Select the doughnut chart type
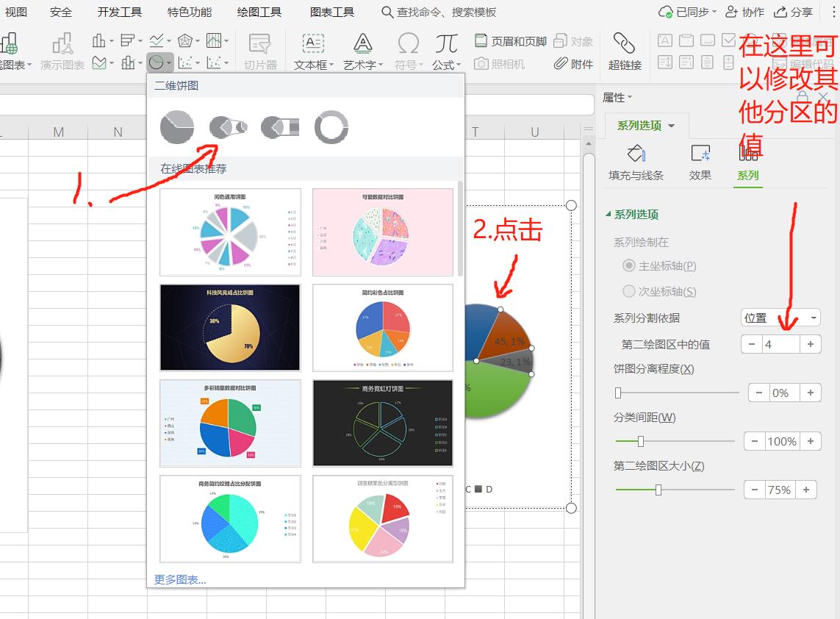The width and height of the screenshot is (840, 619). click(x=331, y=128)
